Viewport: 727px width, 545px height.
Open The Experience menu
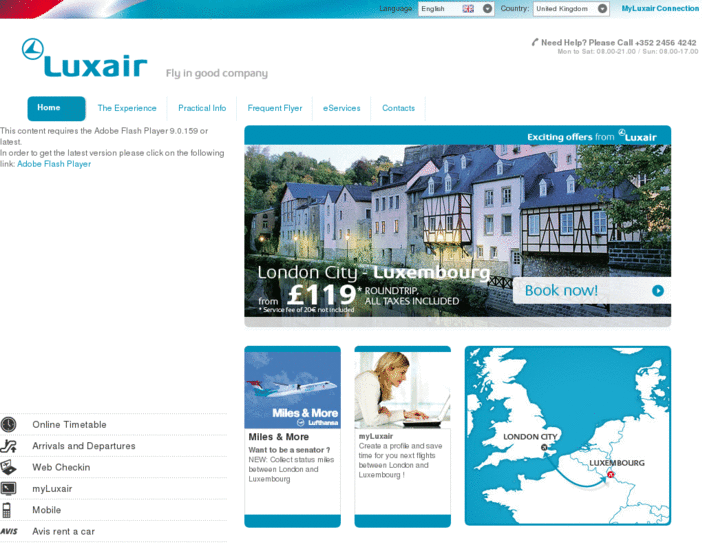127,108
